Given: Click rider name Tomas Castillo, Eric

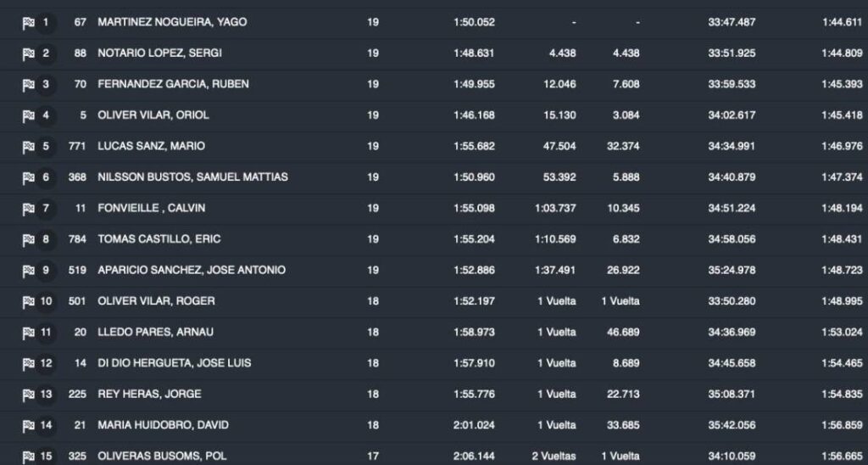Looking at the screenshot, I should 159,239.
